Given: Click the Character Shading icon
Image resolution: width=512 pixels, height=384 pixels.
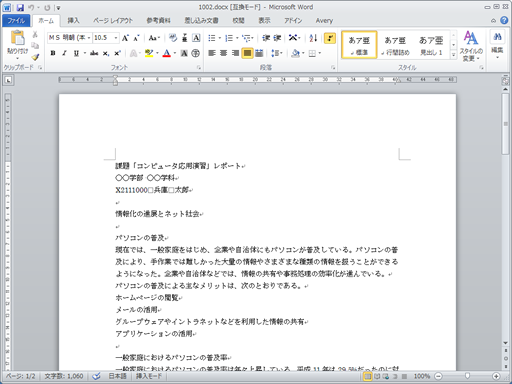Looking at the screenshot, I should [184, 53].
